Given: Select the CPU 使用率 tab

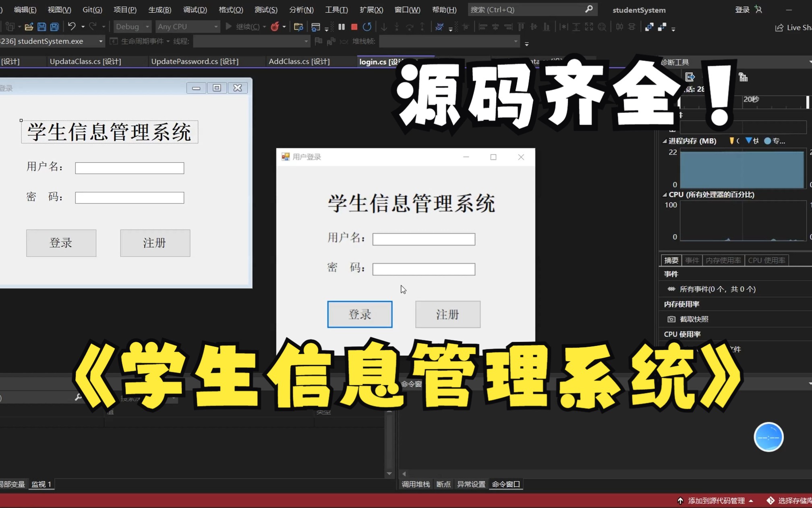Looking at the screenshot, I should click(x=766, y=260).
